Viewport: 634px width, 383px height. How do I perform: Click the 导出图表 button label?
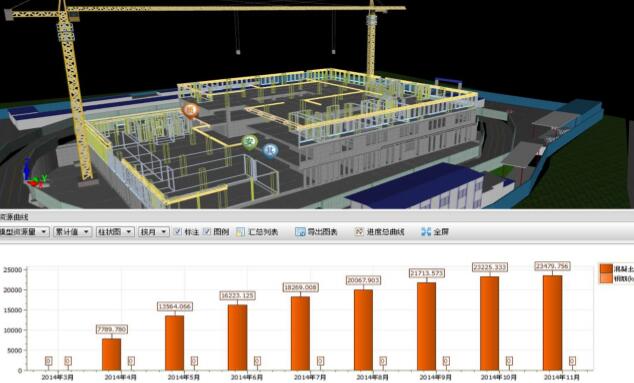tap(322, 232)
